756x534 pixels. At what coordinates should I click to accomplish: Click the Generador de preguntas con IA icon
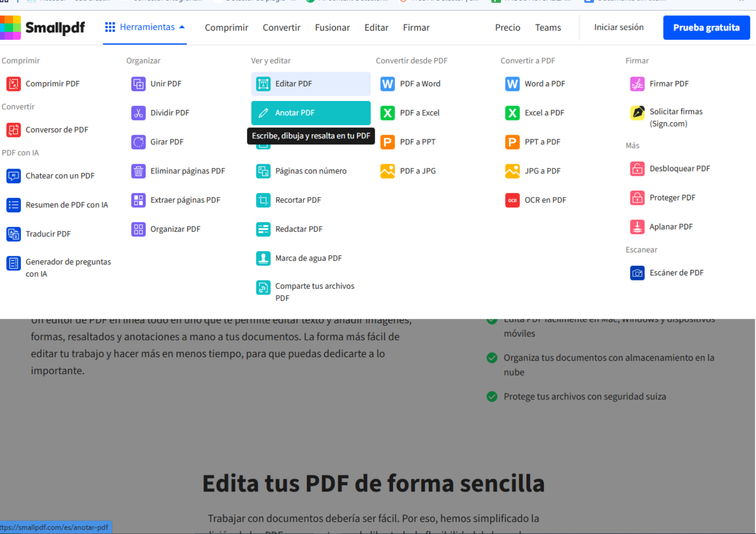pyautogui.click(x=14, y=263)
